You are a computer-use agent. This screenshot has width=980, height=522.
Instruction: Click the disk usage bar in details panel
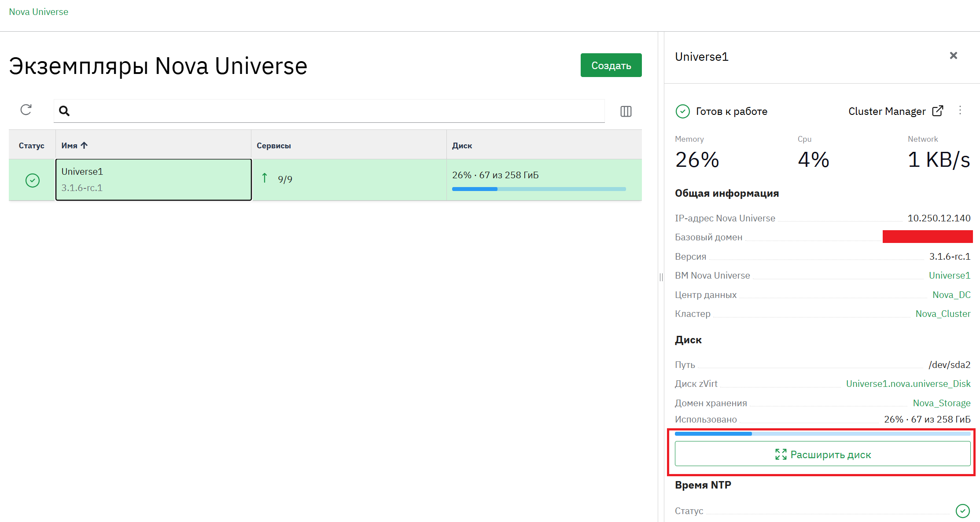(x=822, y=434)
